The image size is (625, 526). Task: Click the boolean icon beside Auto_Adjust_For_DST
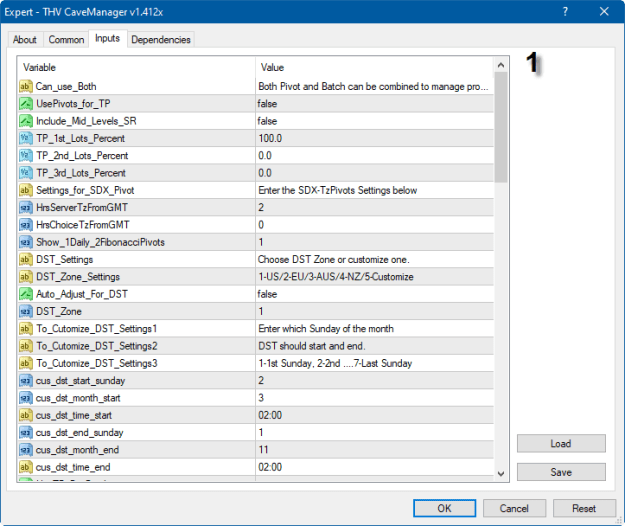26,294
